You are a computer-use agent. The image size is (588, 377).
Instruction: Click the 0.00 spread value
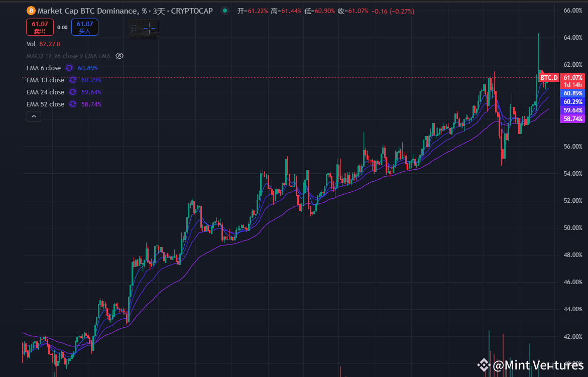coord(62,27)
